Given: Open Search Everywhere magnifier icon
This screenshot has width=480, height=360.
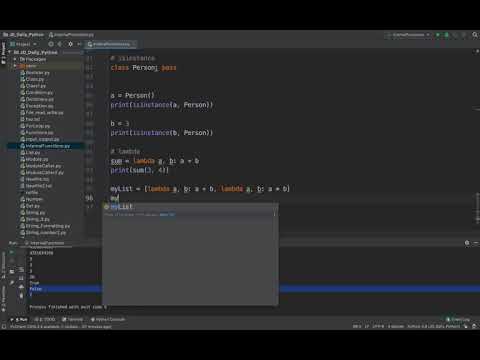Looking at the screenshot, I should [x=475, y=35].
